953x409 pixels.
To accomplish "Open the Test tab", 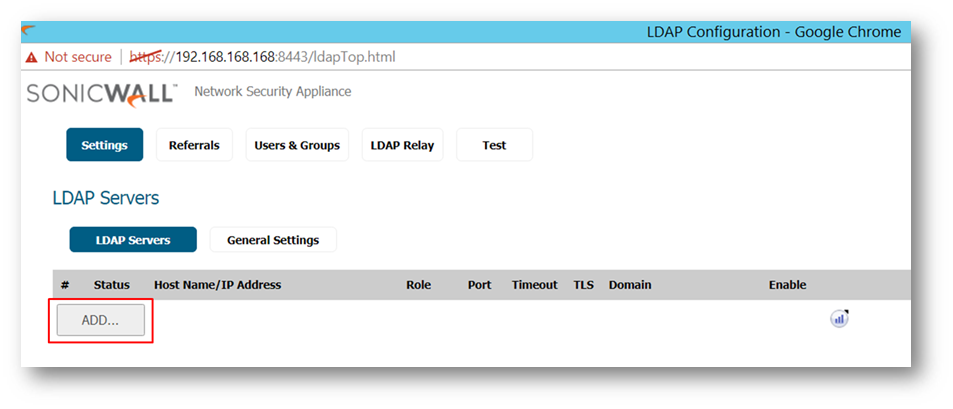I will 494,145.
